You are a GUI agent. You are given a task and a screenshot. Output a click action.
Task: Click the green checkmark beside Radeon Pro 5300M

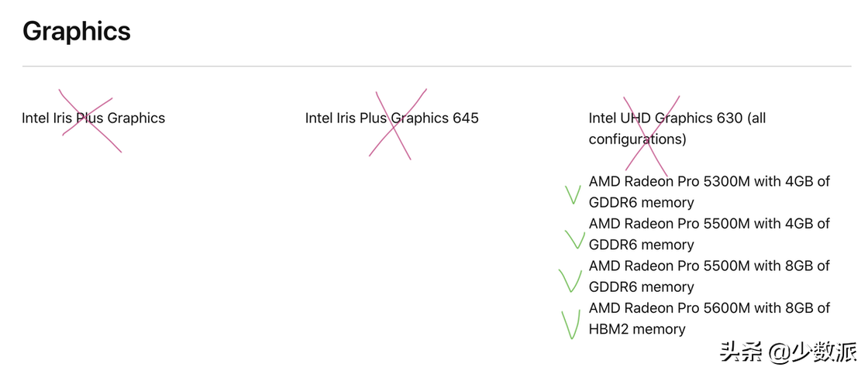tap(573, 194)
